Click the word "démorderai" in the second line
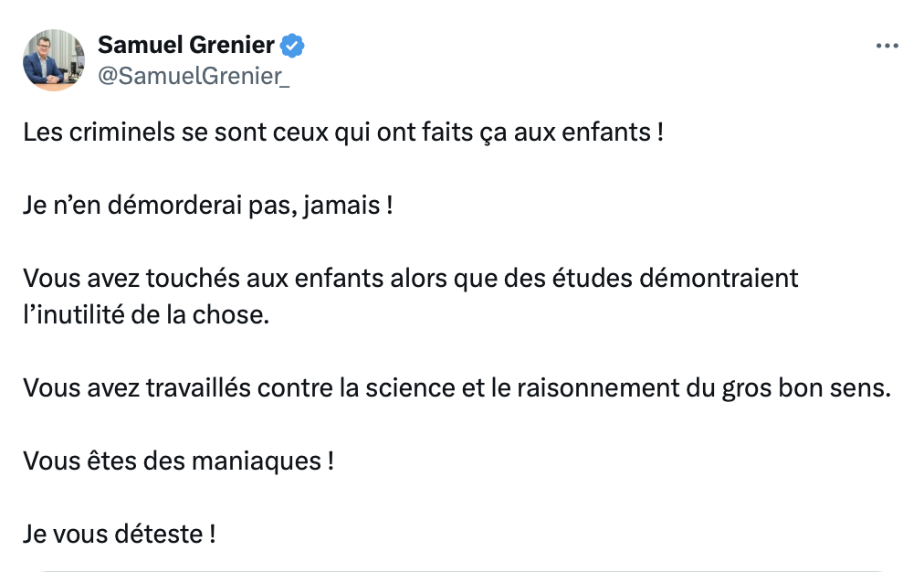The width and height of the screenshot is (924, 572). click(174, 206)
